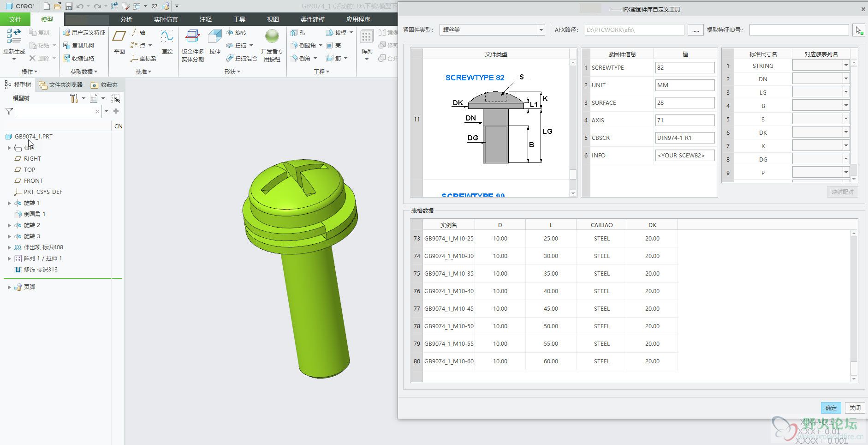The height and width of the screenshot is (445, 868).
Task: Click the New file icon in quick access toolbar
Action: click(x=47, y=6)
